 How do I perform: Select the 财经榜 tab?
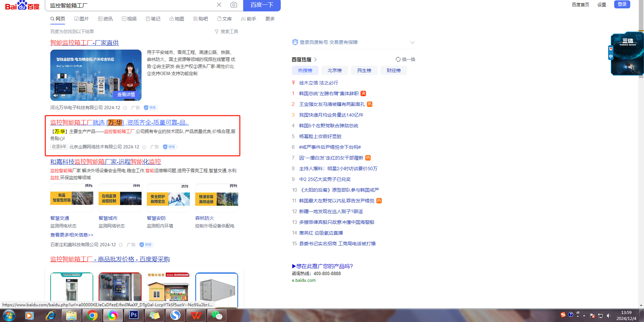394,70
